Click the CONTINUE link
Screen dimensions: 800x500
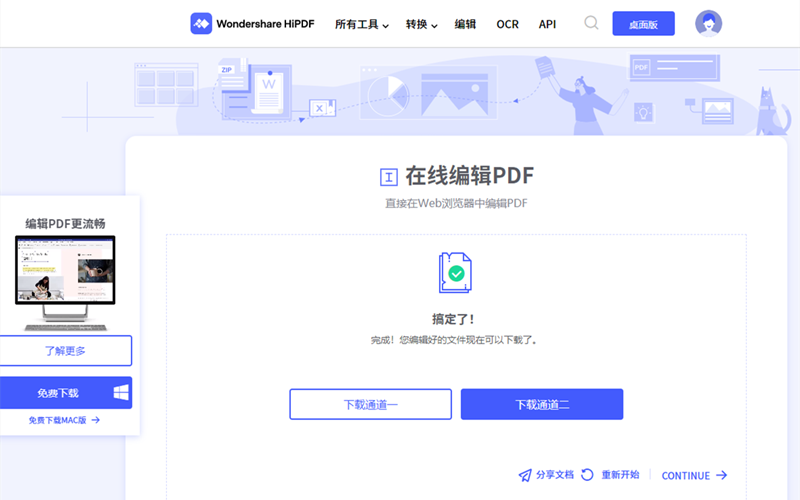pyautogui.click(x=693, y=476)
